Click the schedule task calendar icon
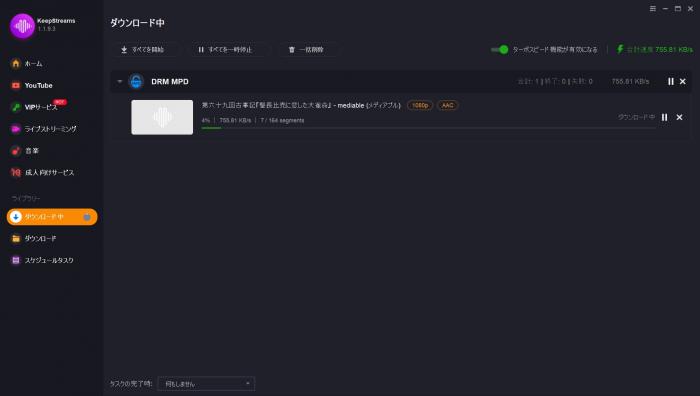700x396 pixels. point(16,260)
